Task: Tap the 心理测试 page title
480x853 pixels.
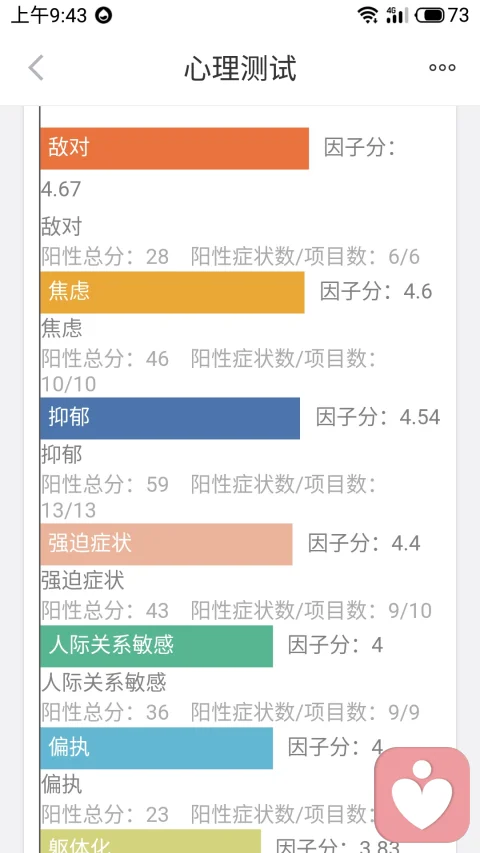Action: (240, 69)
